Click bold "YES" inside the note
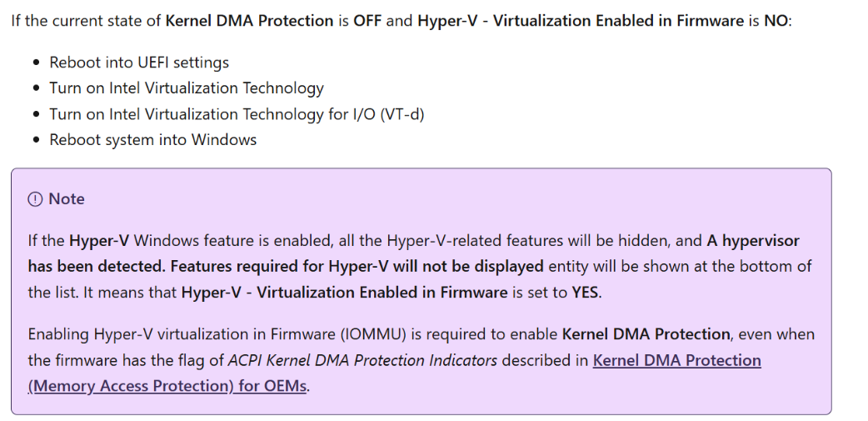The width and height of the screenshot is (868, 421). click(x=586, y=292)
